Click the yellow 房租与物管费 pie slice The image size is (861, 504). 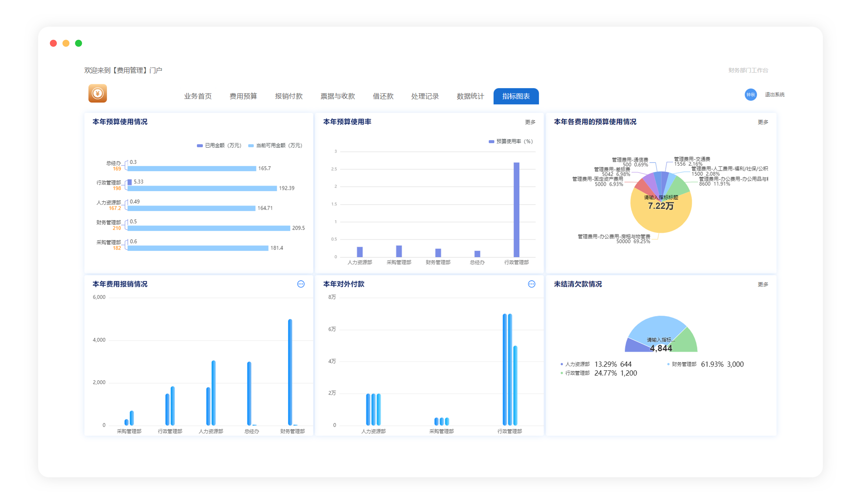point(661,220)
